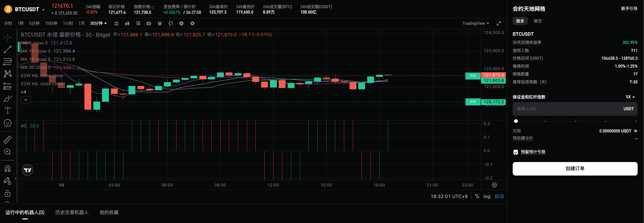Toggle stay in drawing mode
The height and width of the screenshot is (223, 644).
coord(8,181)
